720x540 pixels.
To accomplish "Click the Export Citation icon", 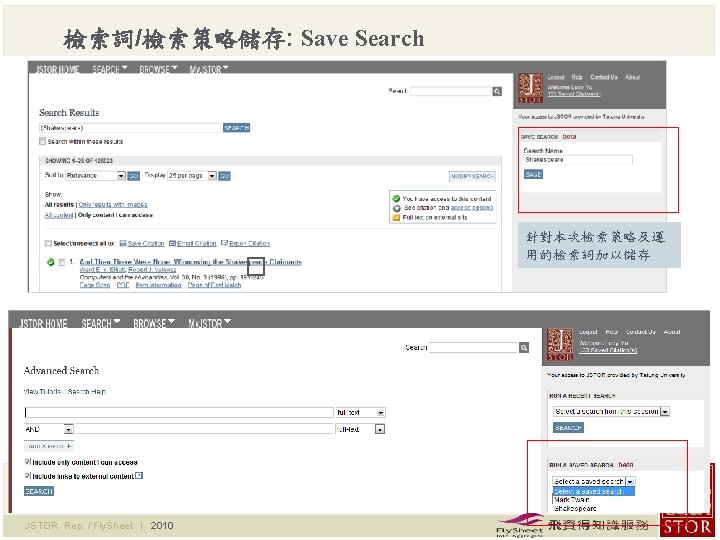I will click(224, 243).
